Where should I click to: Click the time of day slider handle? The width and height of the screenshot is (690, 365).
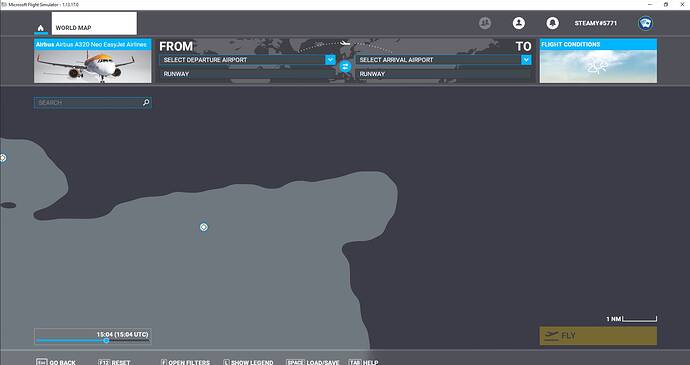coord(106,340)
